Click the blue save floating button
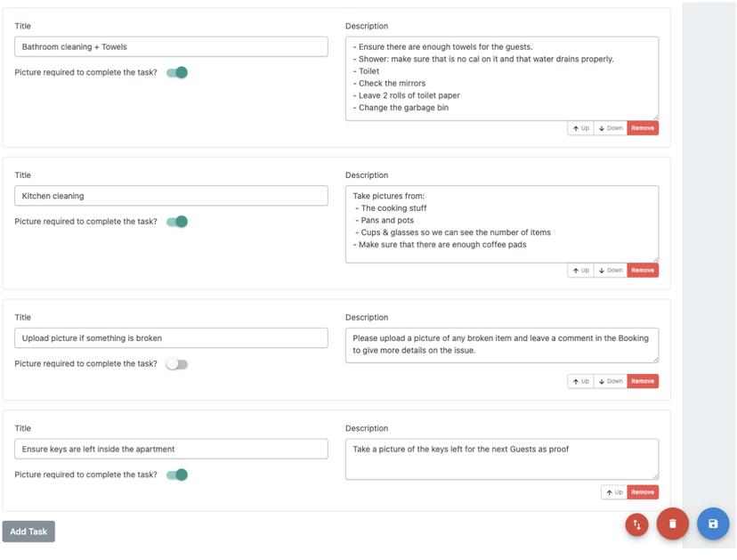The width and height of the screenshot is (737, 560). [x=712, y=524]
